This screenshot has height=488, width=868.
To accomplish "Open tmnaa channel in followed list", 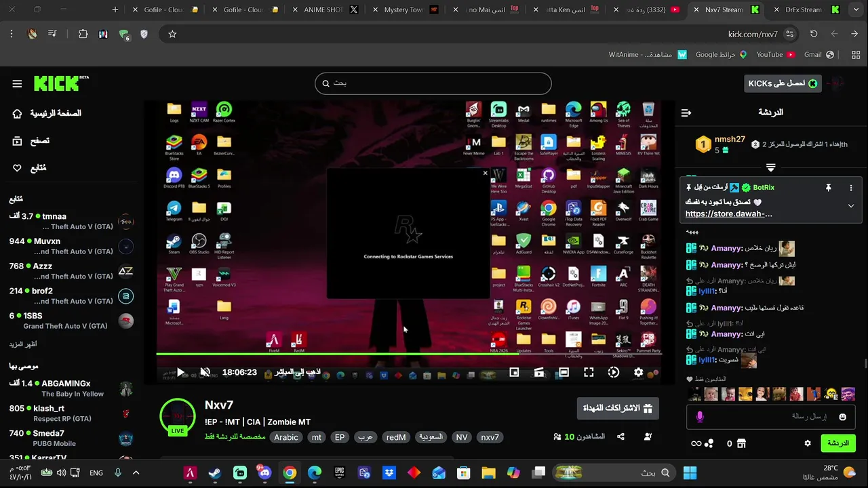I will click(71, 221).
